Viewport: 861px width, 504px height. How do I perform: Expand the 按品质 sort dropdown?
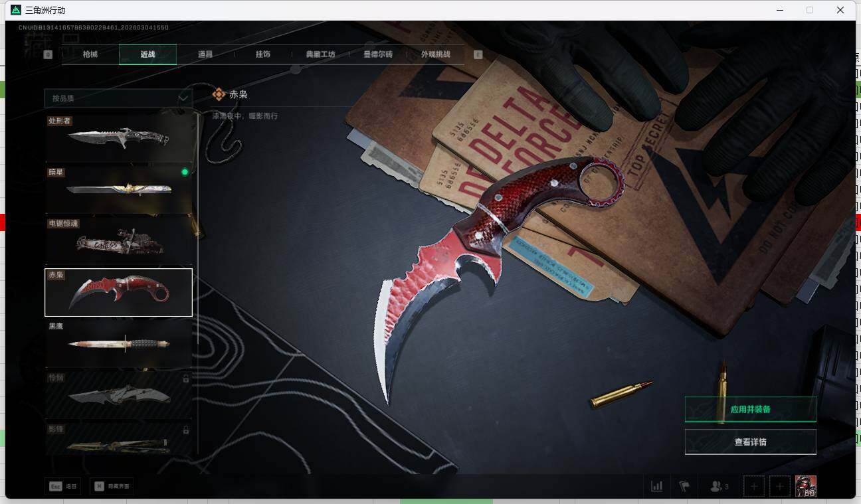click(118, 98)
